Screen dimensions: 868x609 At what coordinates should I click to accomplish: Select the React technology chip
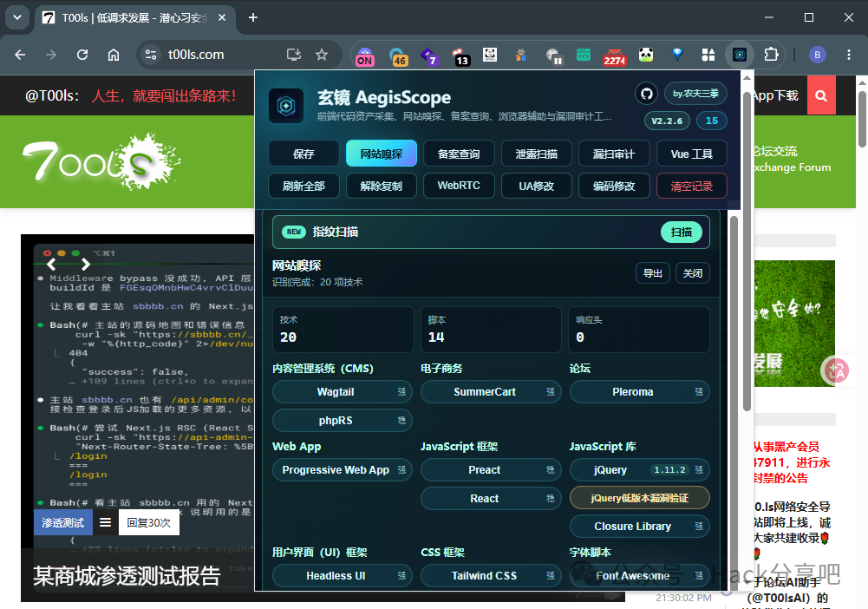pyautogui.click(x=491, y=498)
